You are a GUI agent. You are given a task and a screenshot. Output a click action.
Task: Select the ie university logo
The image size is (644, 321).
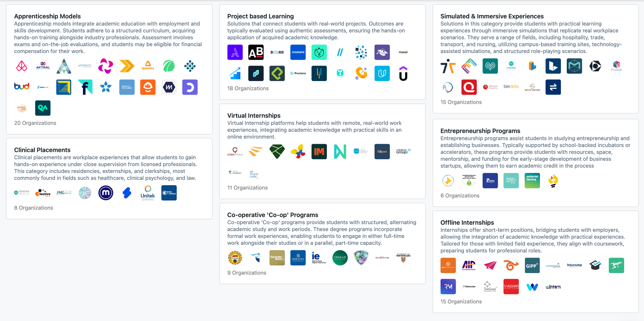tap(319, 258)
